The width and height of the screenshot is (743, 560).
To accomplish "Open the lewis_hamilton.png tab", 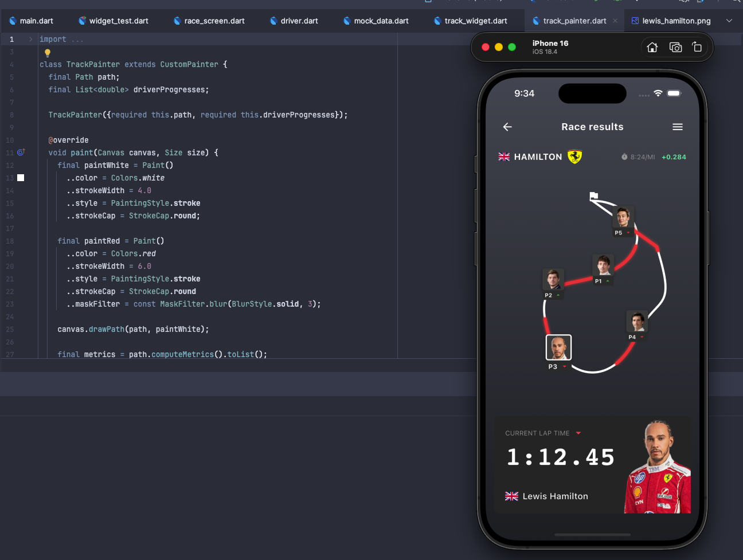I will pyautogui.click(x=671, y=21).
